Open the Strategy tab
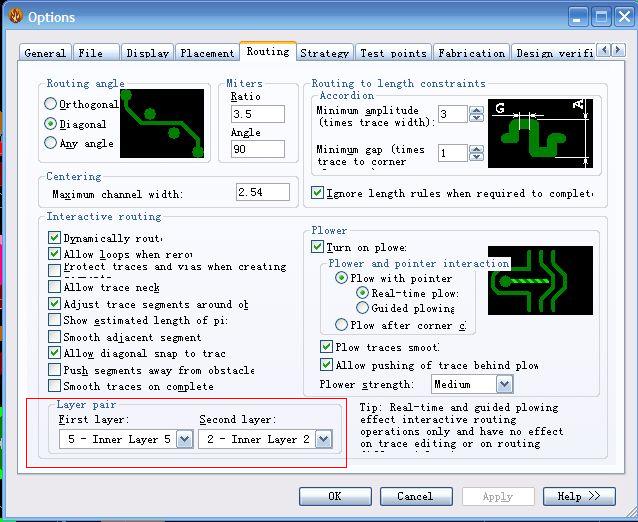638x522 pixels. [324, 53]
